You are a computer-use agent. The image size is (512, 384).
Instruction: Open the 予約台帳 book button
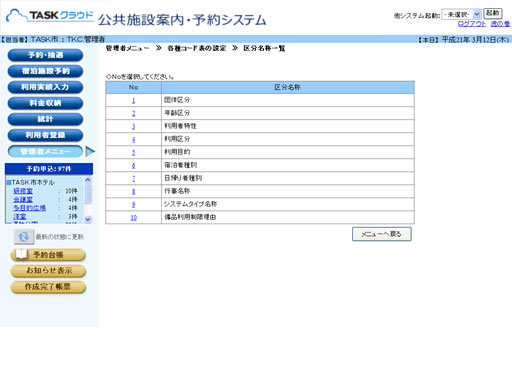point(48,255)
